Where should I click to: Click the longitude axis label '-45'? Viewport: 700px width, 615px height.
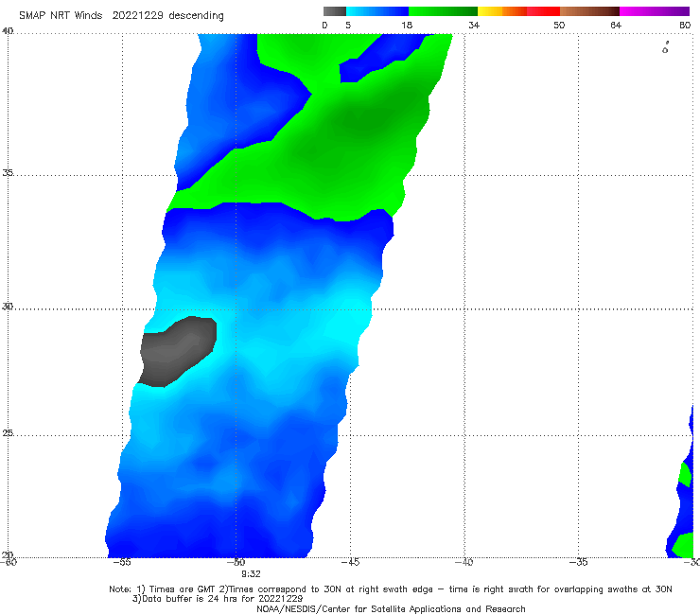point(350,562)
